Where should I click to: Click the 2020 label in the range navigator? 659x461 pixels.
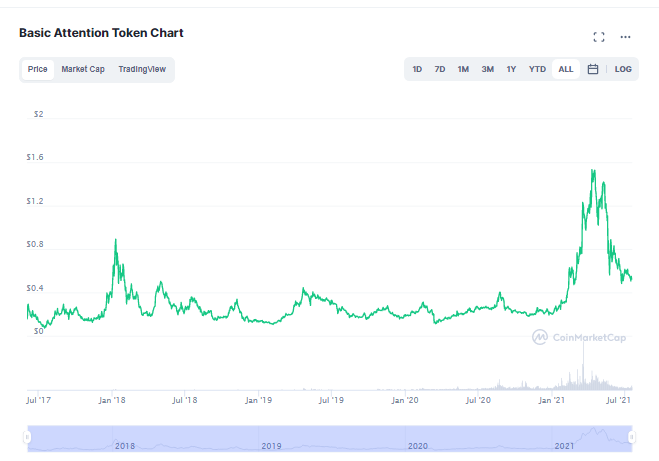418,446
